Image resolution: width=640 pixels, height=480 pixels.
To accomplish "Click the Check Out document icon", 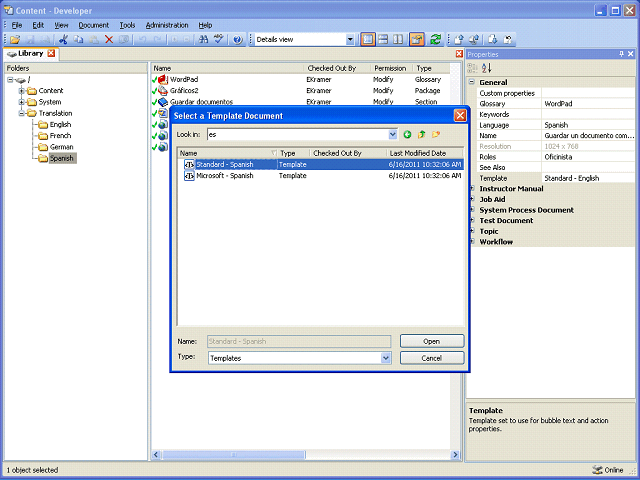I will pos(474,39).
